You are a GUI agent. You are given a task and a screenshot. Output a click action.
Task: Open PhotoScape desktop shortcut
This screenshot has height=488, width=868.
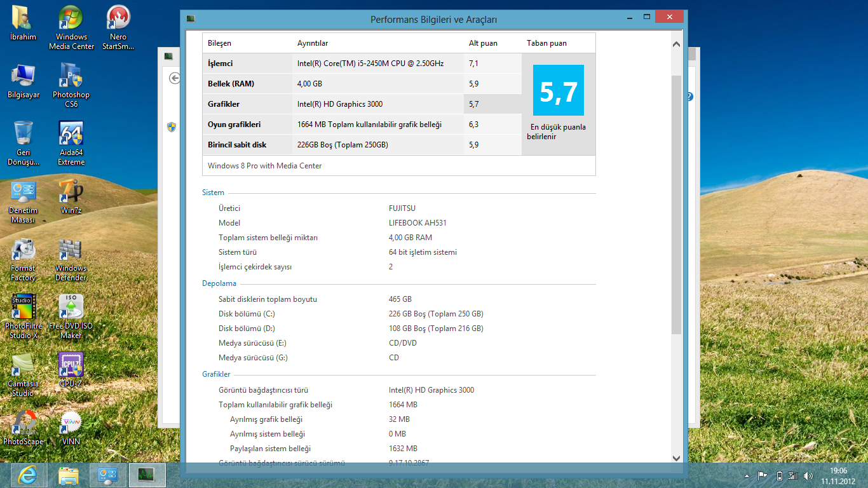point(24,428)
